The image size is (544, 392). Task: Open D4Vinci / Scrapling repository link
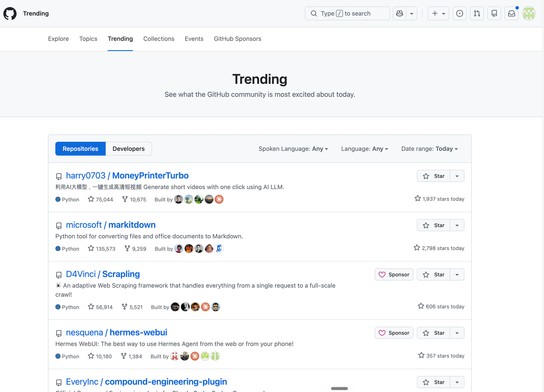103,274
